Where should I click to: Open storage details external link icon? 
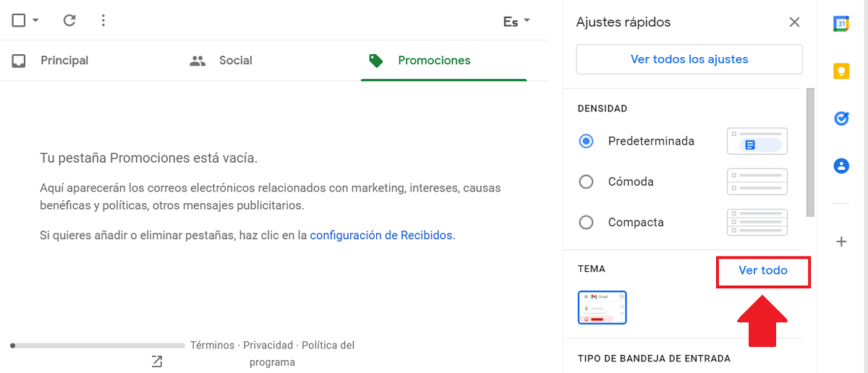[157, 361]
